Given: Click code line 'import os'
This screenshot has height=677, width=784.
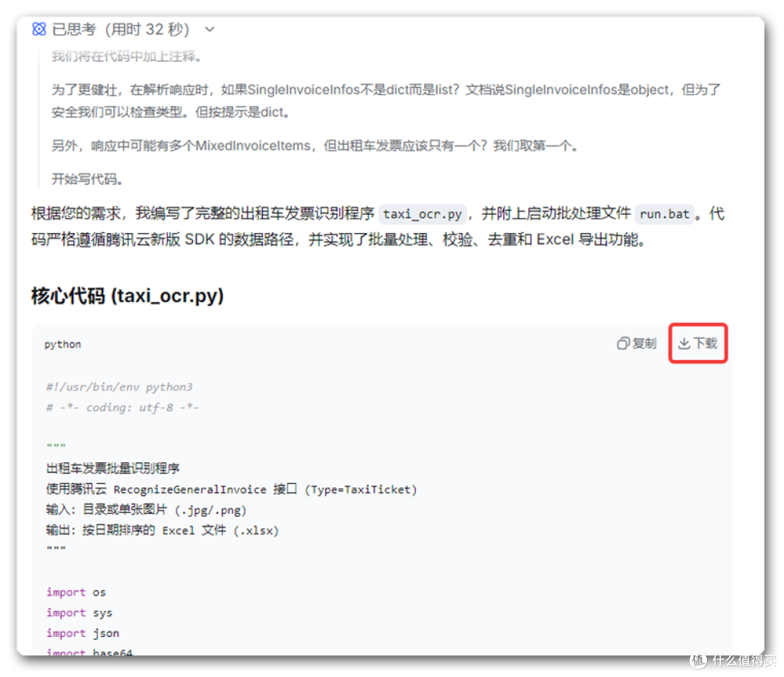Looking at the screenshot, I should click(76, 592).
